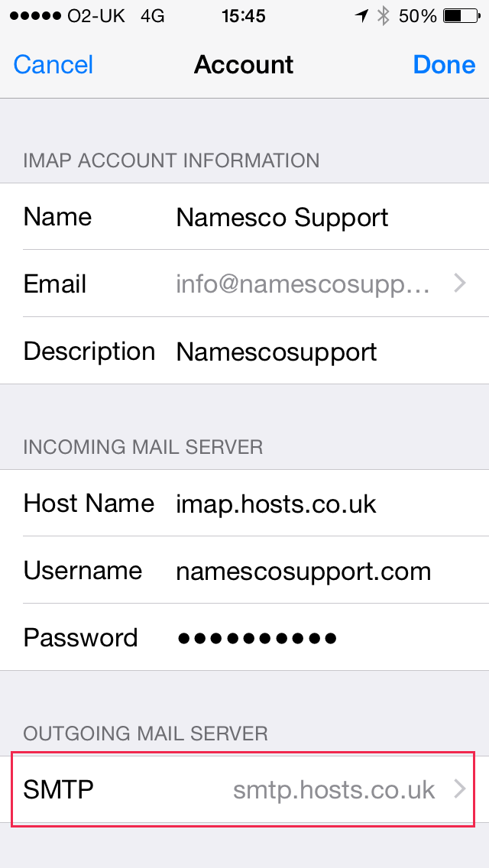Screen dimensions: 489x868
Task: Tap the Bluetooth icon in status bar
Action: pyautogui.click(x=383, y=16)
